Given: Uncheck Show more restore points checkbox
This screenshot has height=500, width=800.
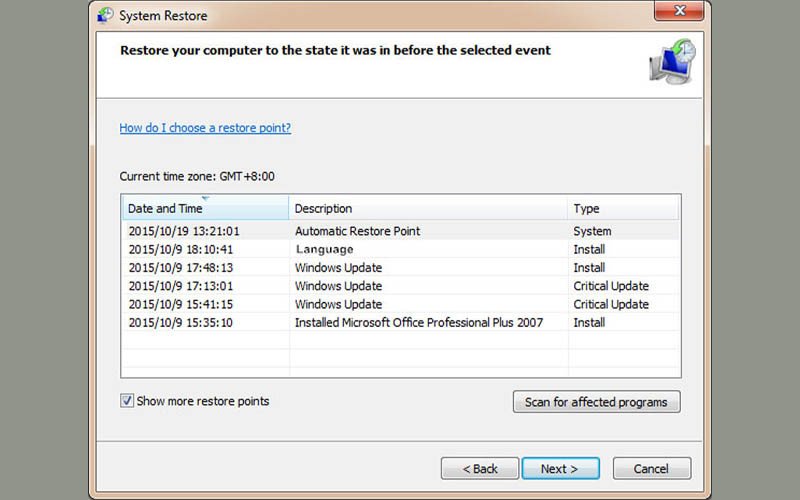Looking at the screenshot, I should pyautogui.click(x=127, y=401).
